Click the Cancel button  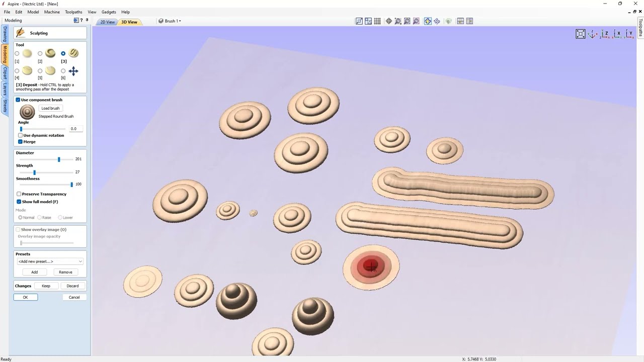click(74, 297)
